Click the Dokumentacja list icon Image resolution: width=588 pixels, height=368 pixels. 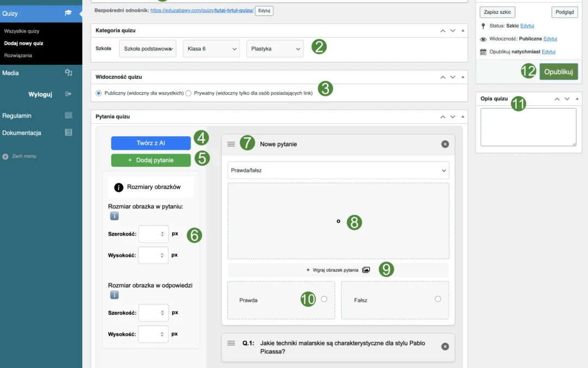point(68,132)
